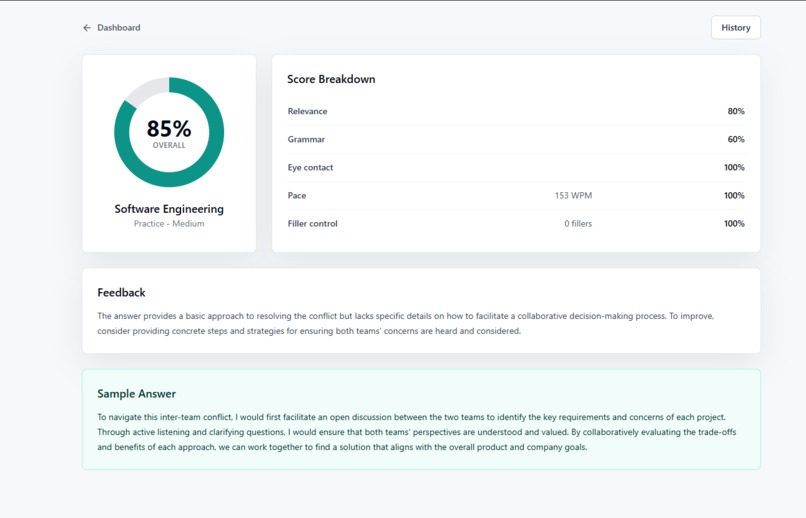Viewport: 806px width, 518px height.
Task: Click the 85% overall score ring
Action: [169, 132]
